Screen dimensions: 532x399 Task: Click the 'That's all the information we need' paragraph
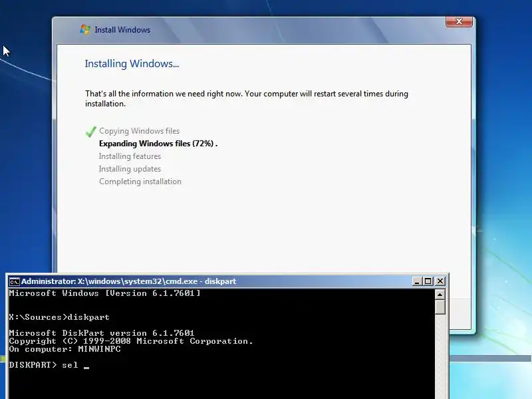point(247,98)
